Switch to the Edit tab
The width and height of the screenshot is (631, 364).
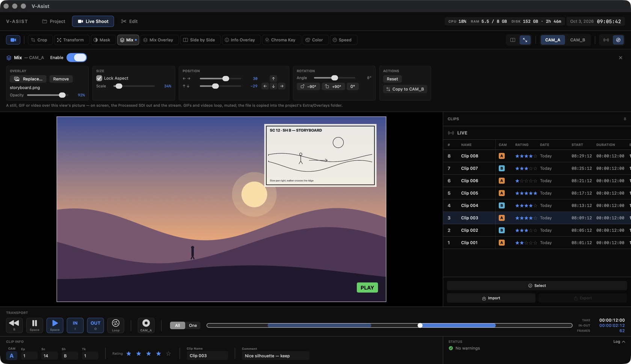pyautogui.click(x=129, y=21)
